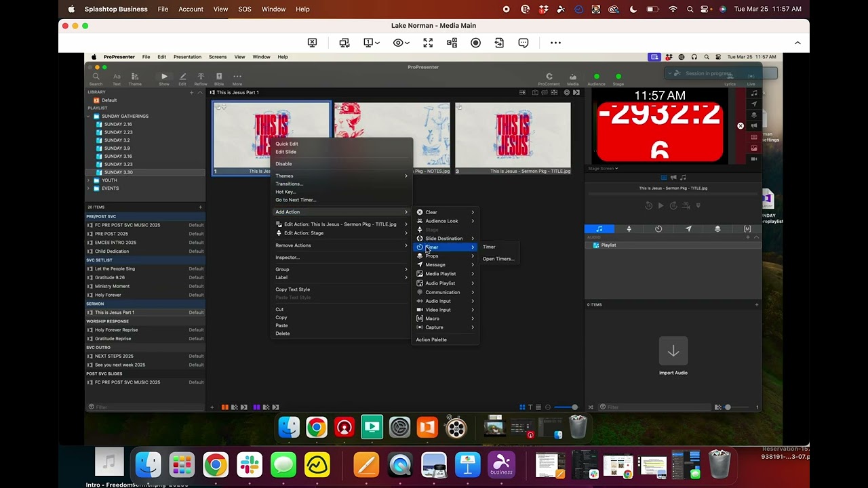Toggle the Audience screen output
This screenshot has width=868, height=488.
pyautogui.click(x=596, y=79)
